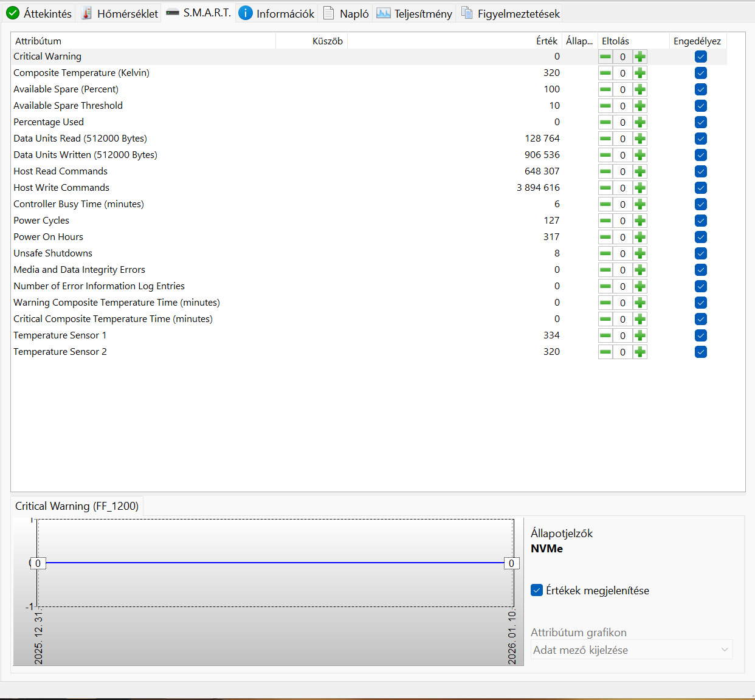
Task: Click the green plus for Critical Warning
Action: coord(640,57)
